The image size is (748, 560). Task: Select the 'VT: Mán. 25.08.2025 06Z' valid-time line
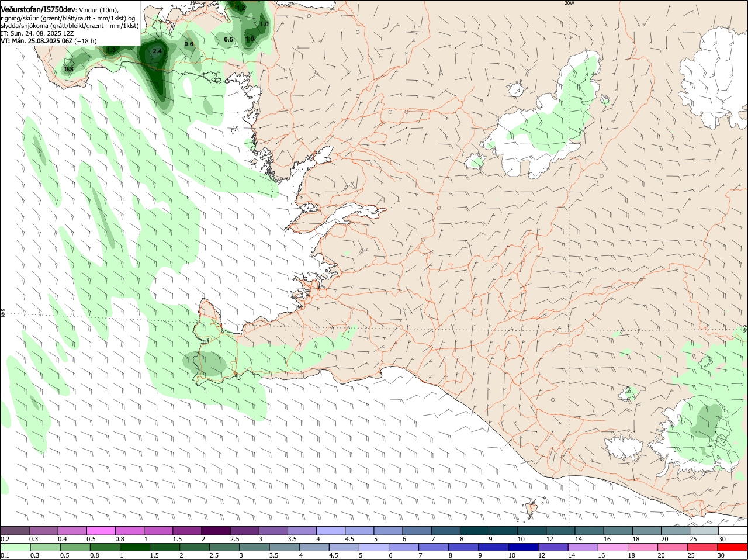point(36,41)
